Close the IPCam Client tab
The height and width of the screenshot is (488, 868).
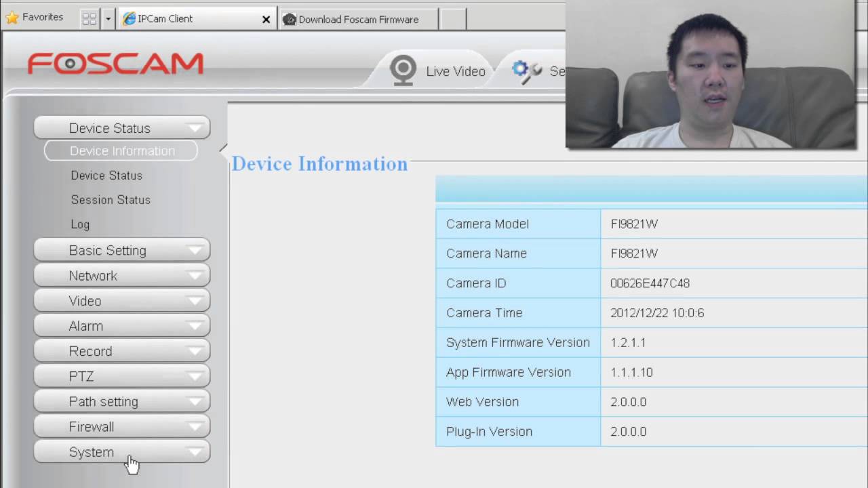267,20
